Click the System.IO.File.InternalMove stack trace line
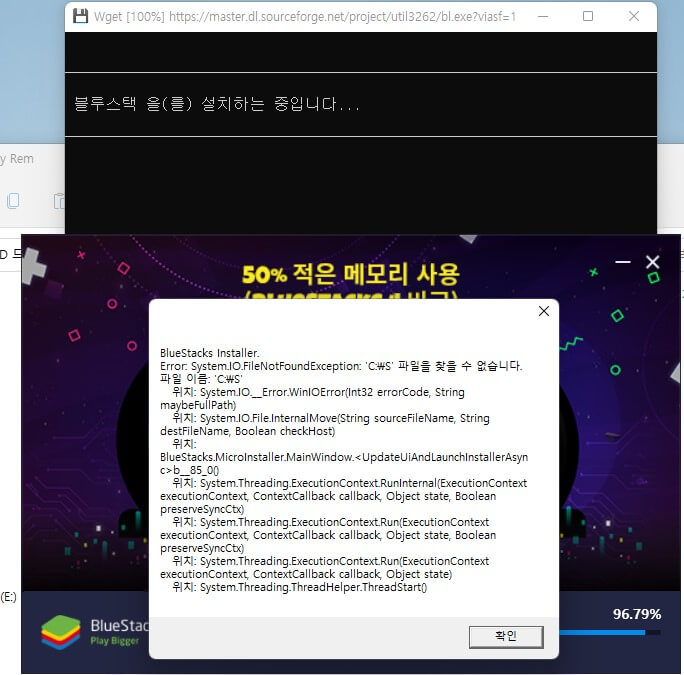684x675 pixels. click(x=325, y=425)
